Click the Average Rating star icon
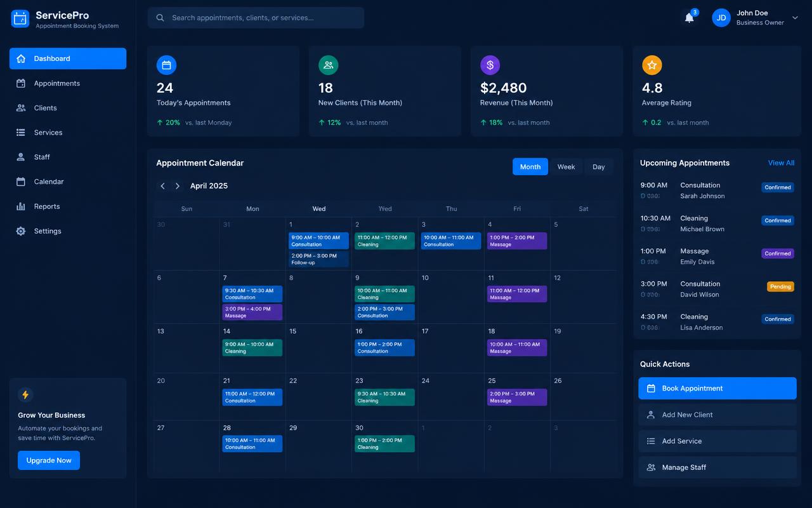Viewport: 812px width, 508px height. (x=652, y=65)
